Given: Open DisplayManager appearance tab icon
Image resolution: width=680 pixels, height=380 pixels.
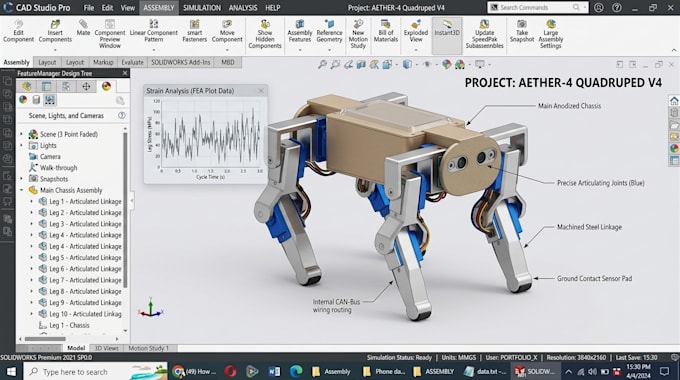Looking at the screenshot, I should [106, 86].
